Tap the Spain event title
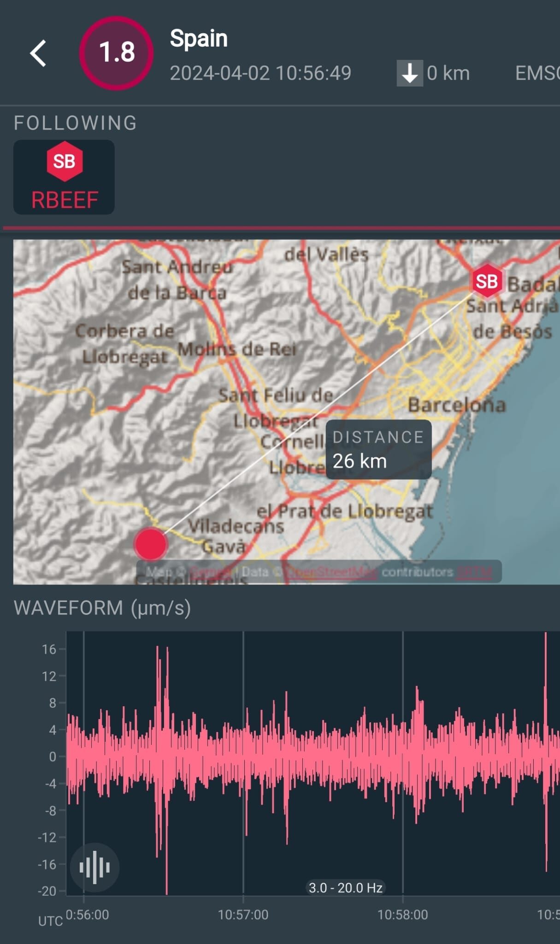 (199, 38)
